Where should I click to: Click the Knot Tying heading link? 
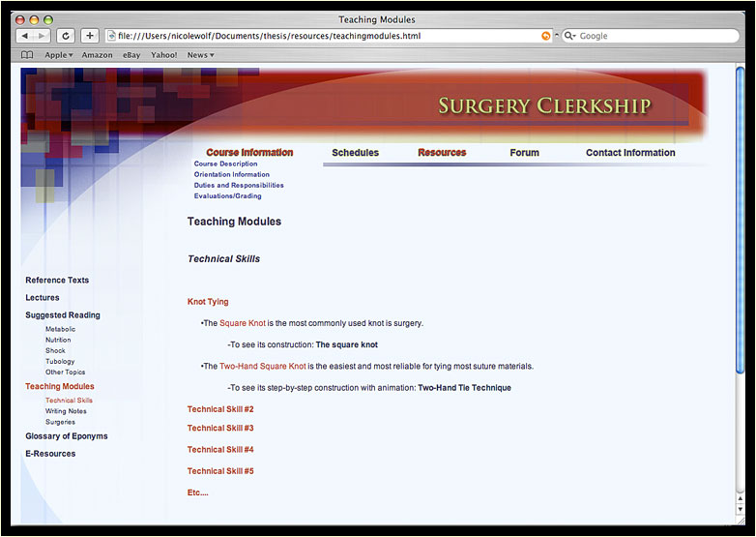pyautogui.click(x=208, y=302)
